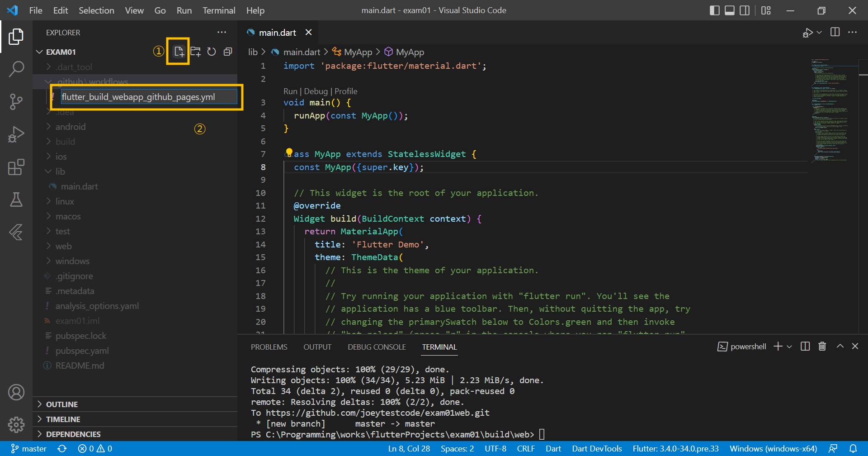Click the Debug code lens link
Viewport: 868px width, 456px height.
[316, 91]
